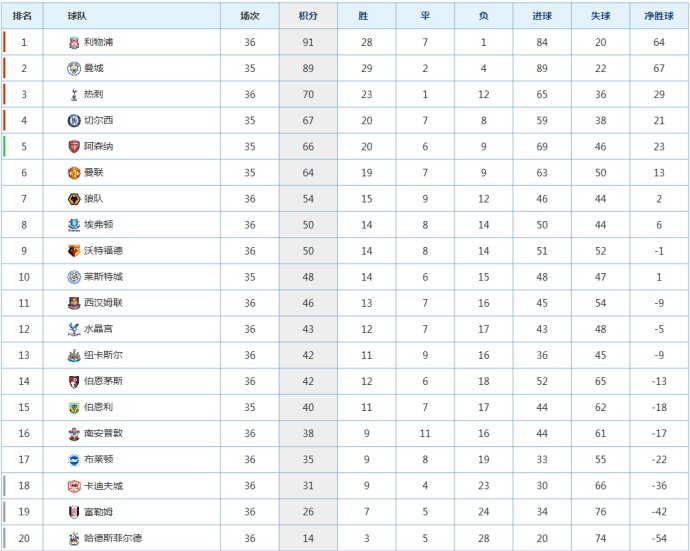This screenshot has width=690, height=551.
Task: Open the 南安普敦 team link
Action: (x=103, y=433)
